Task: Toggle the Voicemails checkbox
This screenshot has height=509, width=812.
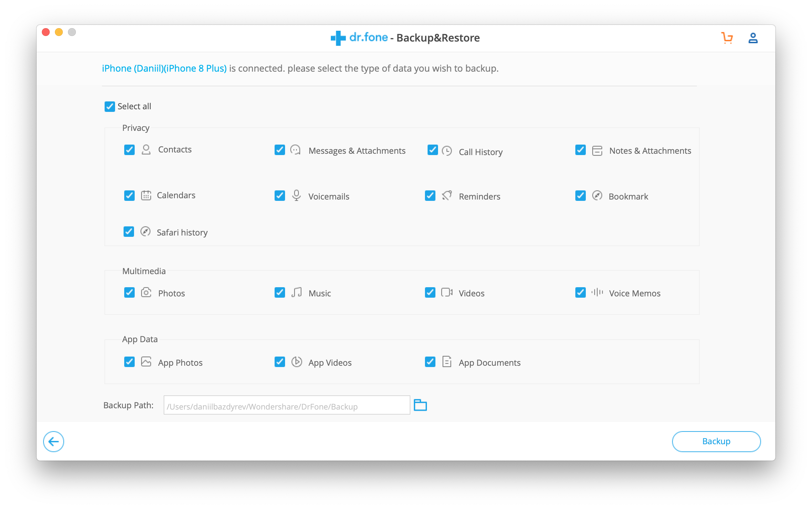Action: 279,195
